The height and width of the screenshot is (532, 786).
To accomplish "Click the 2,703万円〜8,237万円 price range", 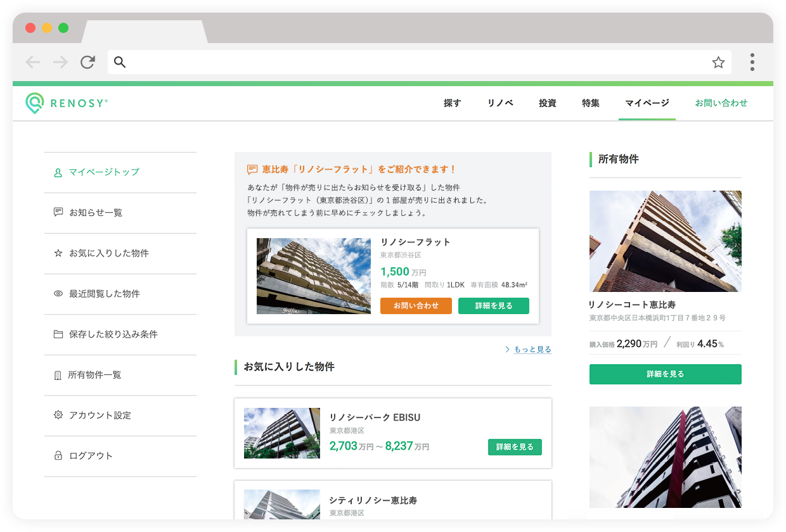I will [379, 446].
